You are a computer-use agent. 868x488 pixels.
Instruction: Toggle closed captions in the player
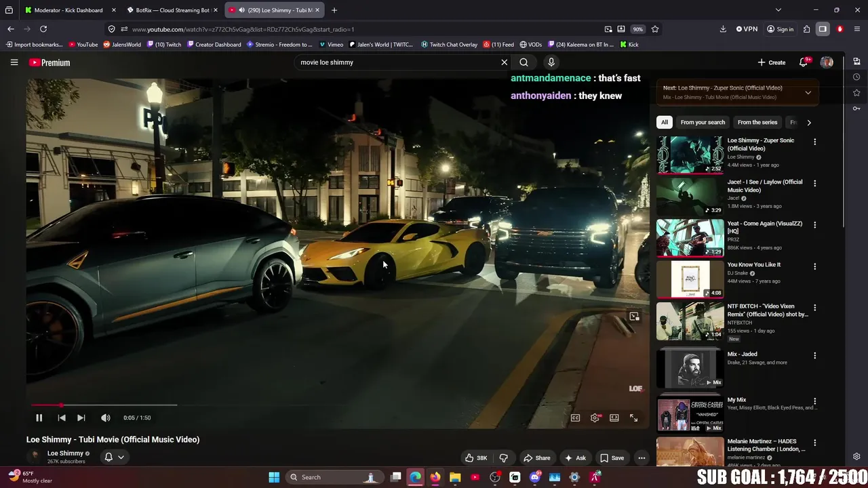click(x=575, y=418)
